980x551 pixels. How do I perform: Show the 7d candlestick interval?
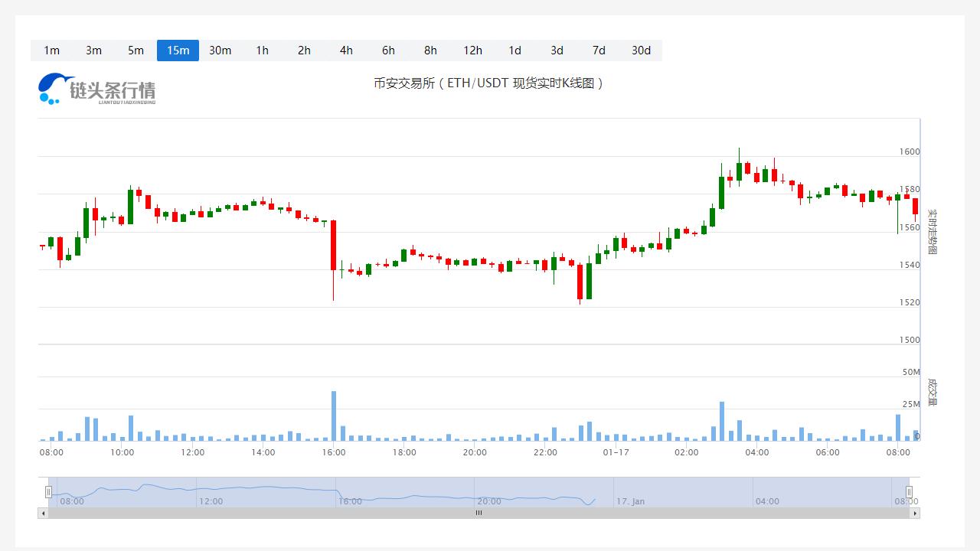click(599, 51)
